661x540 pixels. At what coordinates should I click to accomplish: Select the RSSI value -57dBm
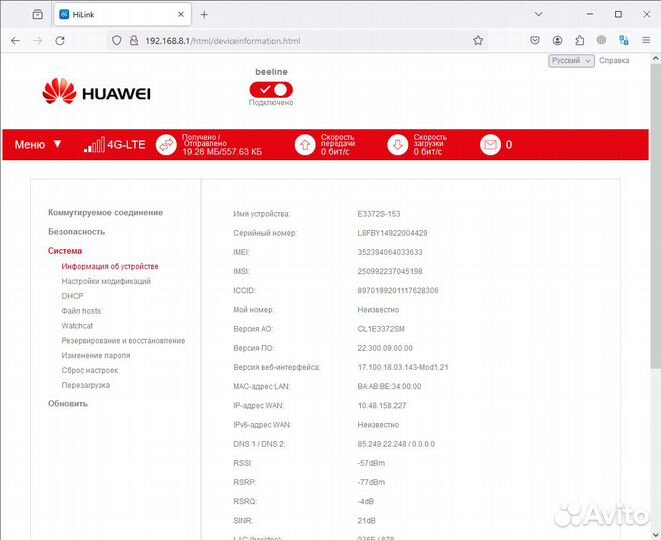tap(371, 463)
